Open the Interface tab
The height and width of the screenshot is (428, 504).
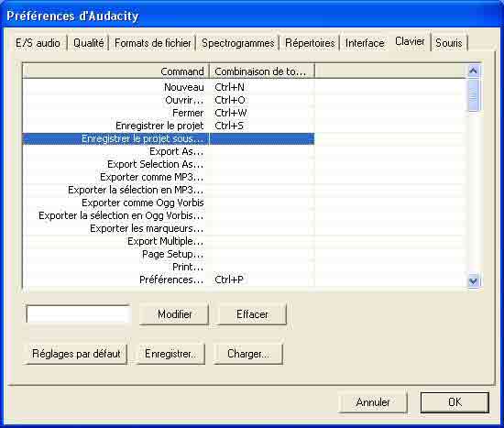coord(365,43)
